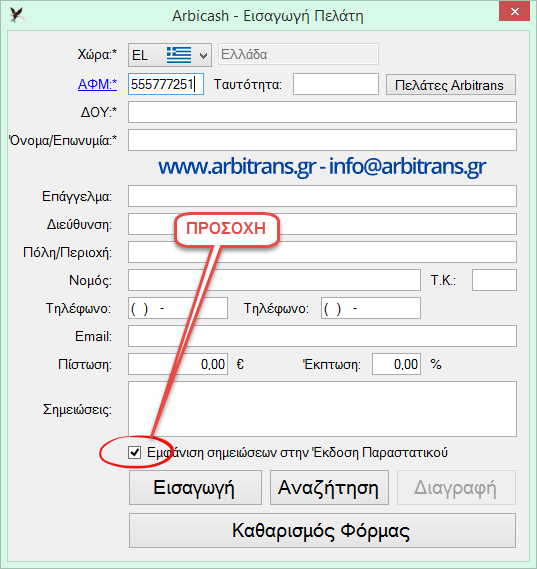Select the Πίστωση amount field
This screenshot has width=537, height=569.
tap(178, 364)
